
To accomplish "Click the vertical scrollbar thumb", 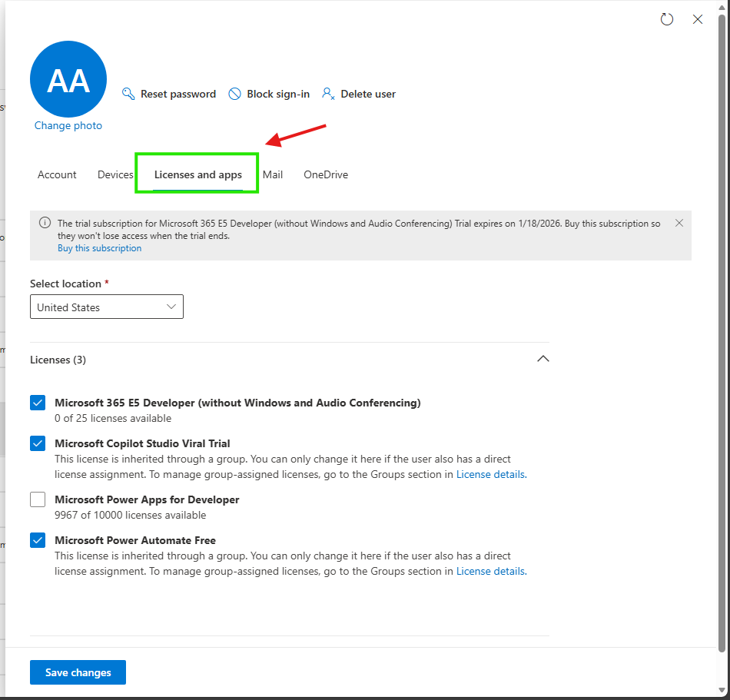I will (722, 333).
